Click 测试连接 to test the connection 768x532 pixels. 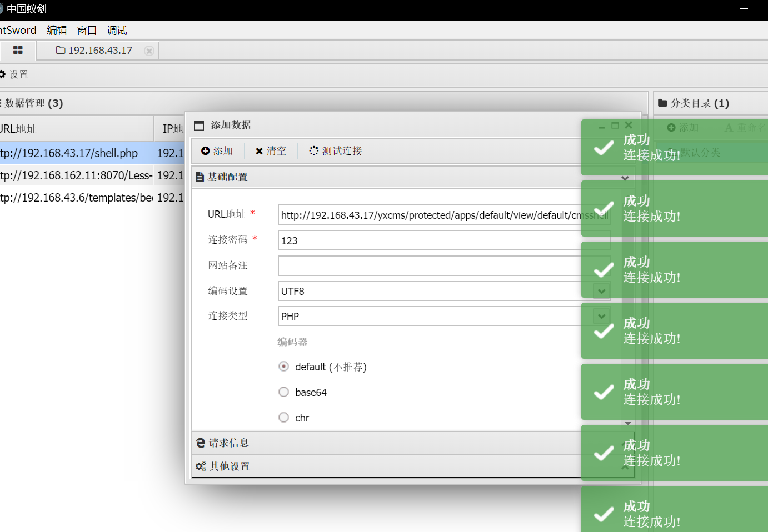(336, 151)
